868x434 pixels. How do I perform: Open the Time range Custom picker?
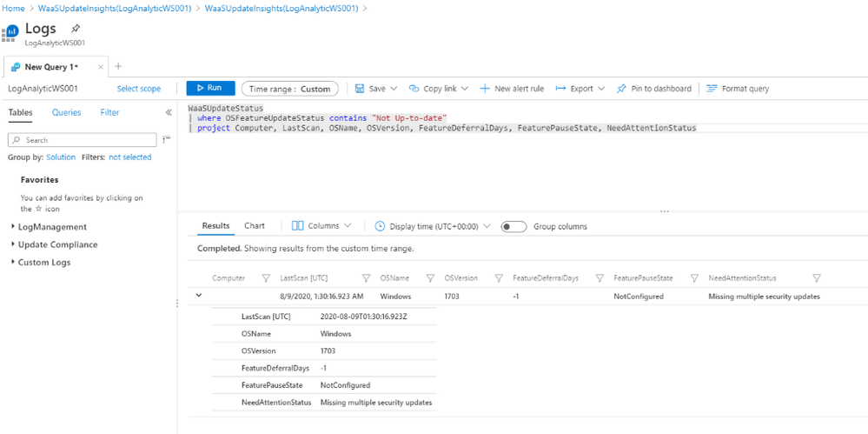(290, 89)
